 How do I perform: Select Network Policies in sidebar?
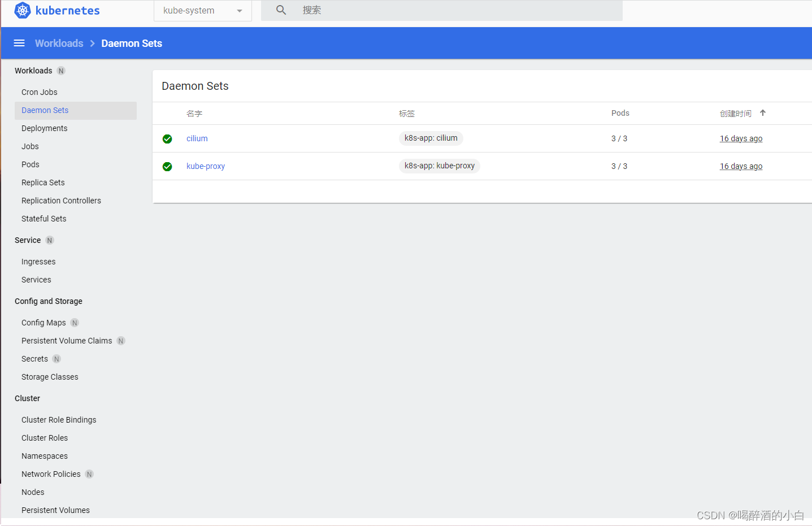[x=51, y=474]
